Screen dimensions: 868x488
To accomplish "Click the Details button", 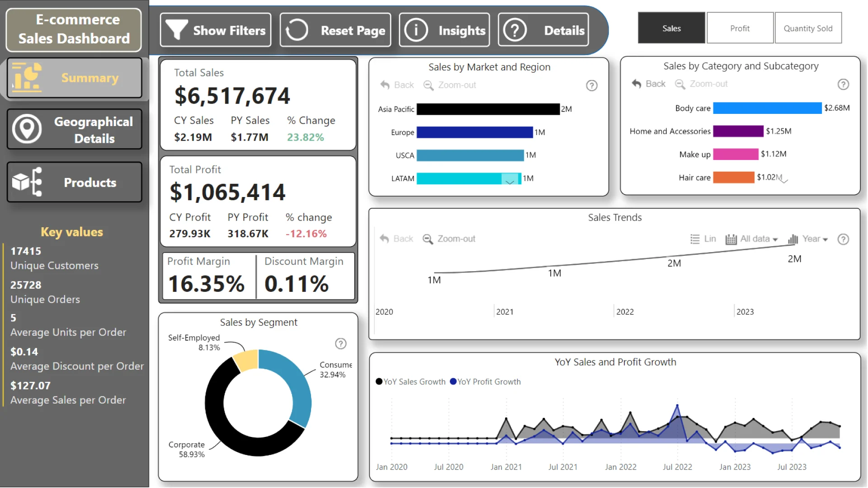I will click(x=543, y=30).
